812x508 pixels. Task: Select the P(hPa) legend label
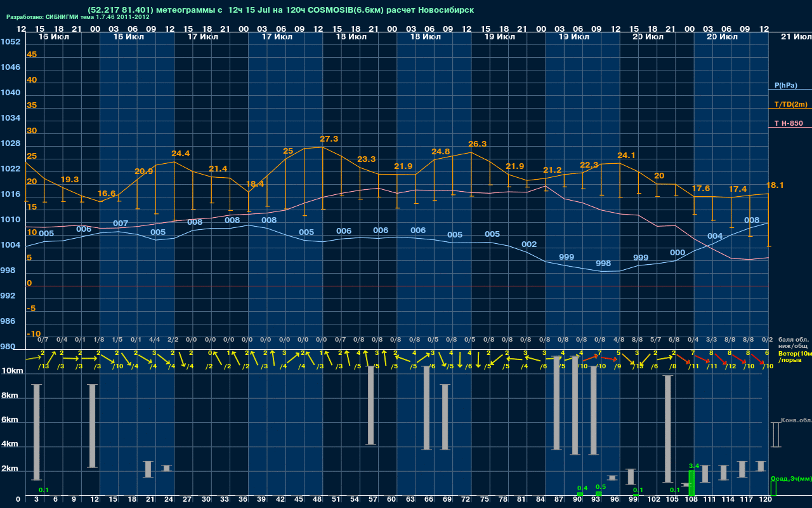coord(785,85)
